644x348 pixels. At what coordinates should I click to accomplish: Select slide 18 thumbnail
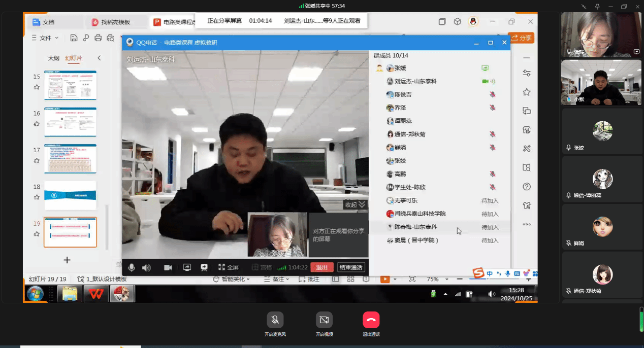(x=70, y=195)
